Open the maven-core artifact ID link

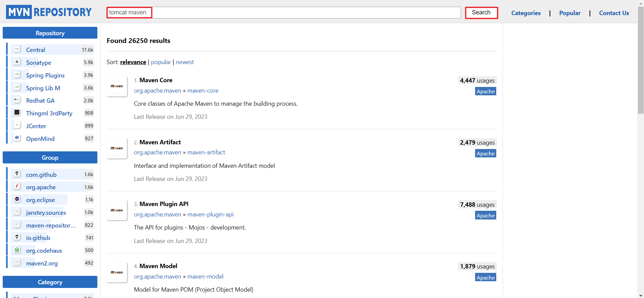click(x=203, y=91)
